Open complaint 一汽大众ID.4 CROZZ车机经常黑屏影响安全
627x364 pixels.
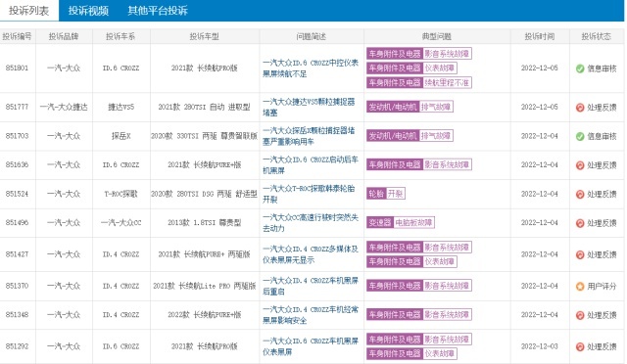point(311,314)
